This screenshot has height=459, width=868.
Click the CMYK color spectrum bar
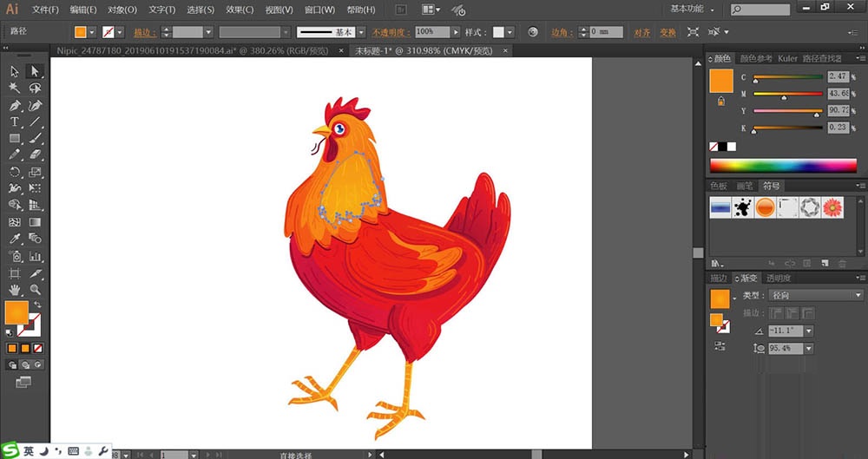tap(783, 166)
